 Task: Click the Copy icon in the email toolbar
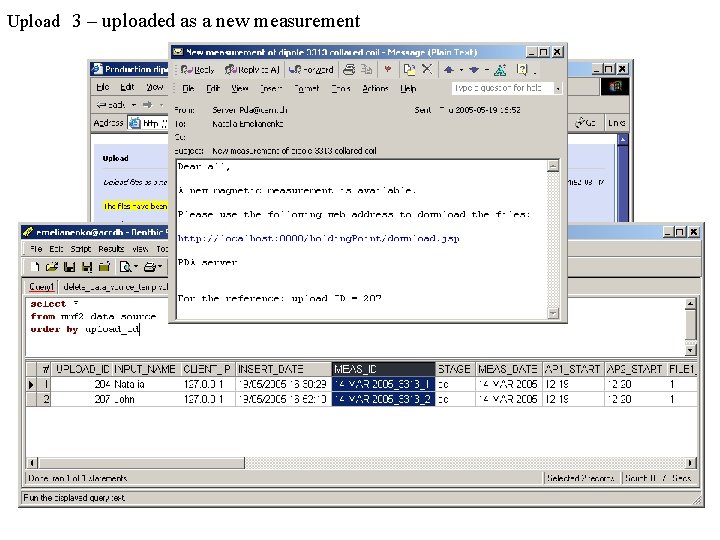366,70
